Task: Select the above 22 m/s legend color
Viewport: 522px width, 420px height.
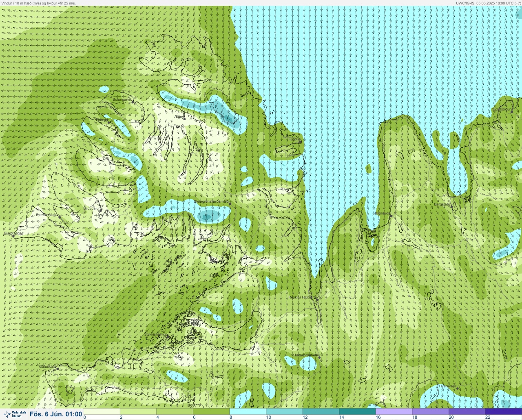Action: tap(503, 411)
